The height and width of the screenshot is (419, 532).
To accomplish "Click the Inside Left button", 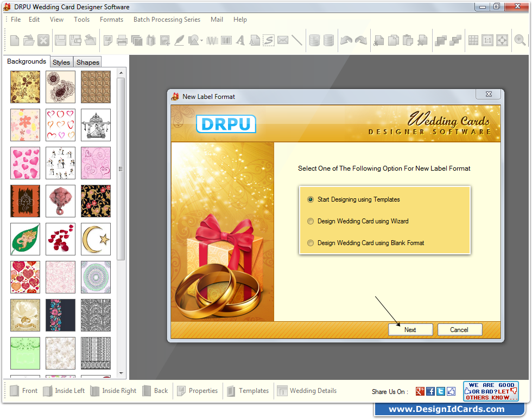I will tap(64, 391).
